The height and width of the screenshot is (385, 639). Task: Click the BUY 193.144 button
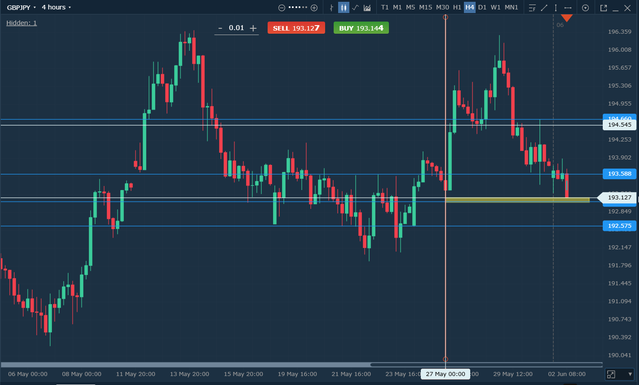361,28
